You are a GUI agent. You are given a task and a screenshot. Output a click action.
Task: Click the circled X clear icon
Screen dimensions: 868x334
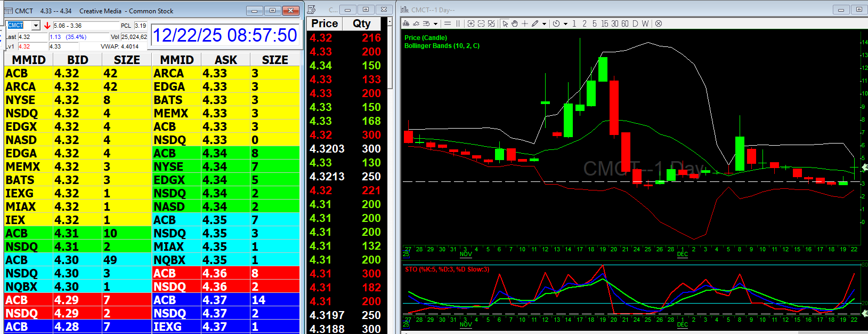(x=659, y=23)
